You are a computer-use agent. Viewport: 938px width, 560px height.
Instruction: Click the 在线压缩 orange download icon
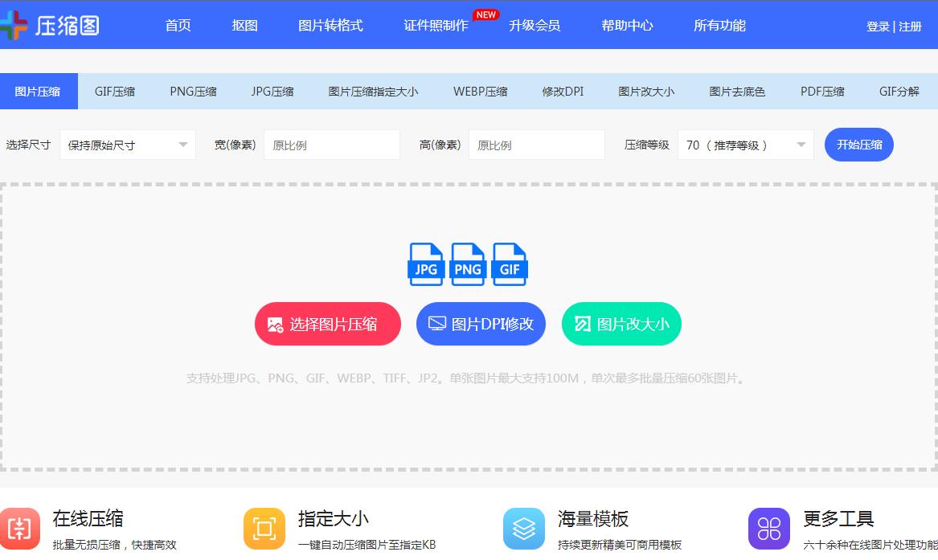[19, 528]
